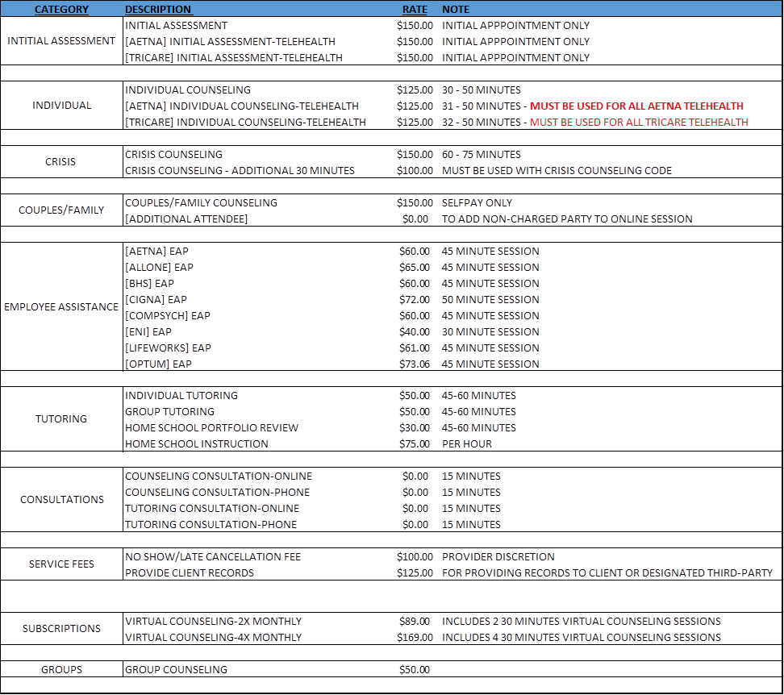The width and height of the screenshot is (784, 695).
Task: Click the DESCRIPTION column header
Action: tap(158, 10)
